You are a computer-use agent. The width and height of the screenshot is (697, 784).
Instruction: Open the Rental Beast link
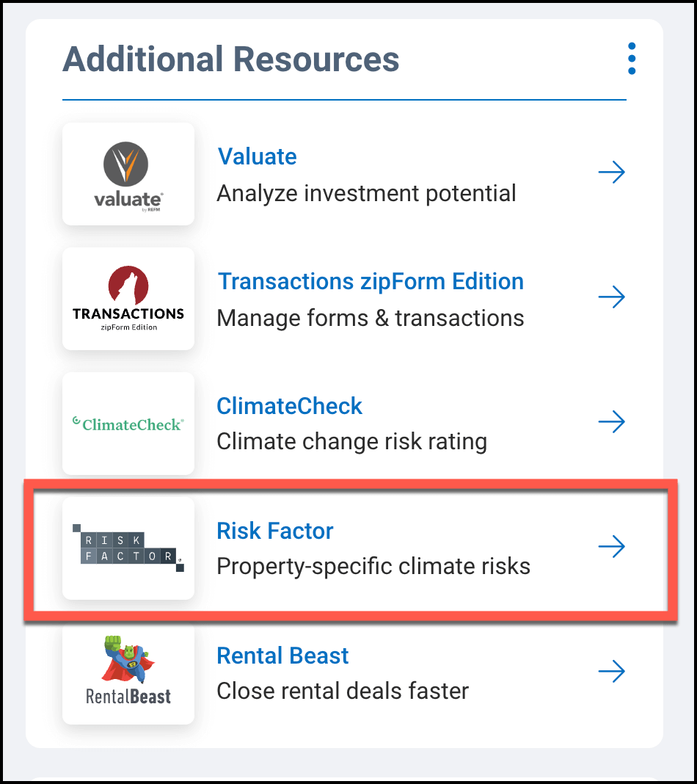pyautogui.click(x=282, y=656)
